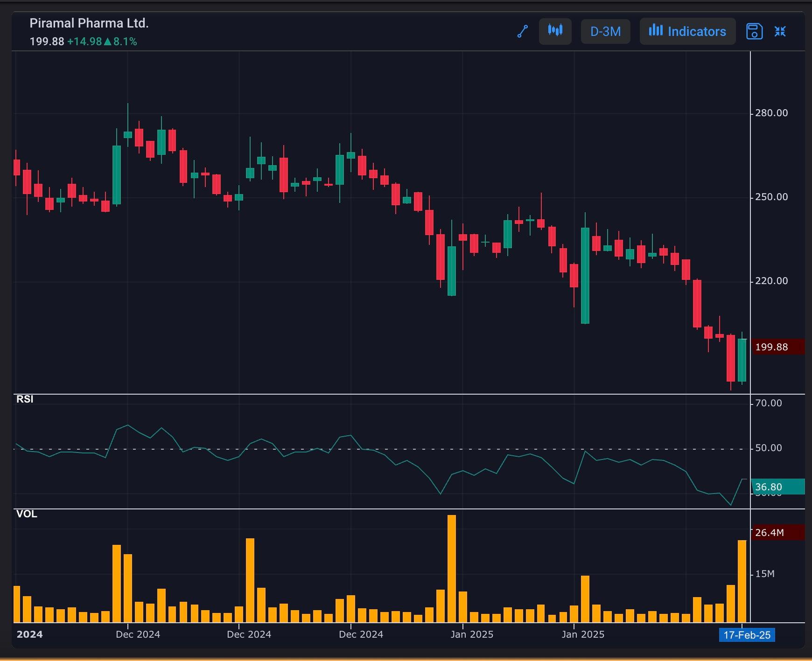Click the Piramal Pharma Ltd. title
812x661 pixels.
tap(89, 23)
